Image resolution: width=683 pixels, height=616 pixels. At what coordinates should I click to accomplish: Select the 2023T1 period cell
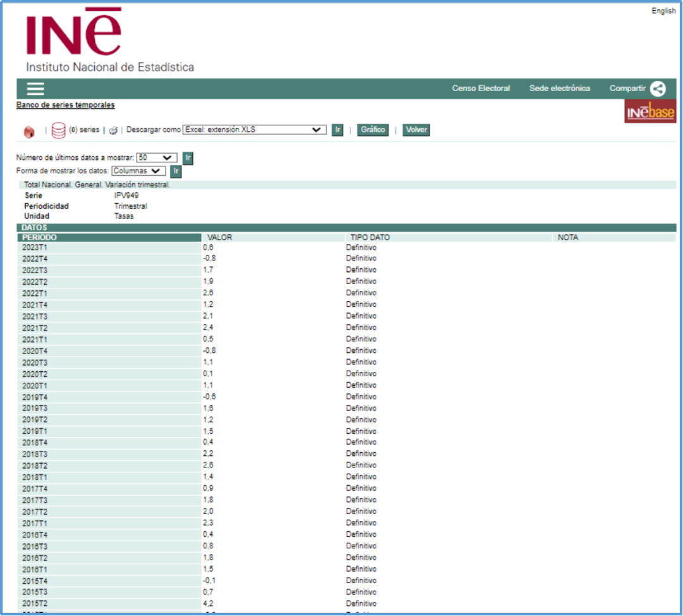click(x=109, y=247)
